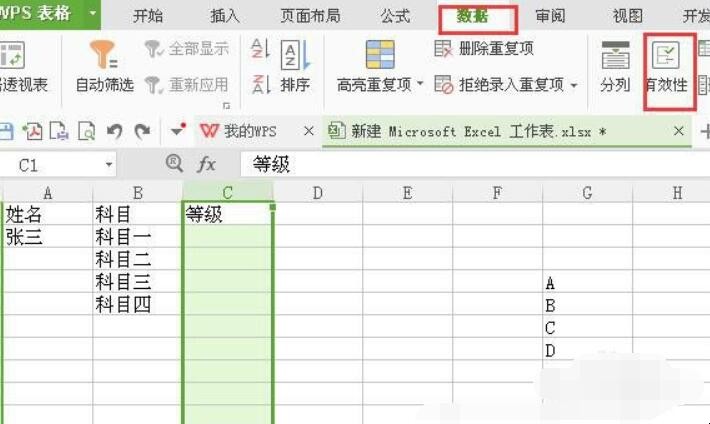The height and width of the screenshot is (424, 710).
Task: Click 拒绝录入重复项 button
Action: tap(499, 85)
